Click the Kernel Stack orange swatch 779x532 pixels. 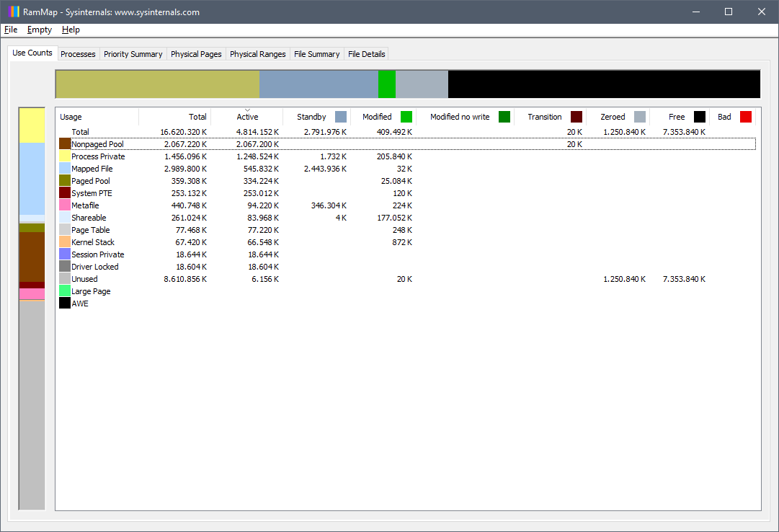(65, 242)
